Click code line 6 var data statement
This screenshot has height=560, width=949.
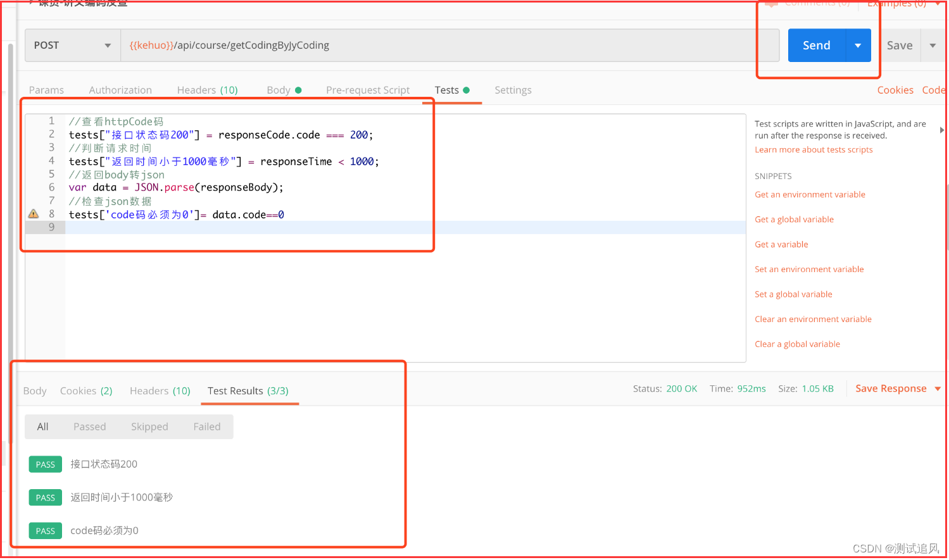[x=176, y=188]
